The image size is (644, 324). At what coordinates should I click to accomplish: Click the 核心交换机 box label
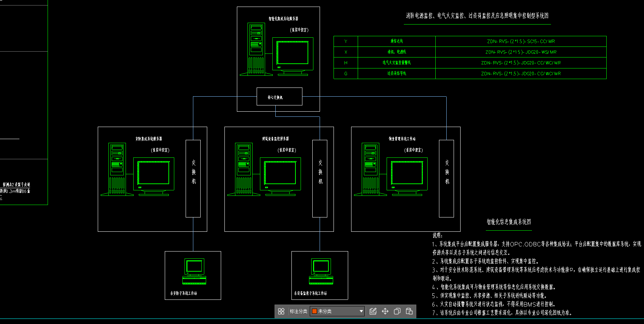[x=275, y=97]
